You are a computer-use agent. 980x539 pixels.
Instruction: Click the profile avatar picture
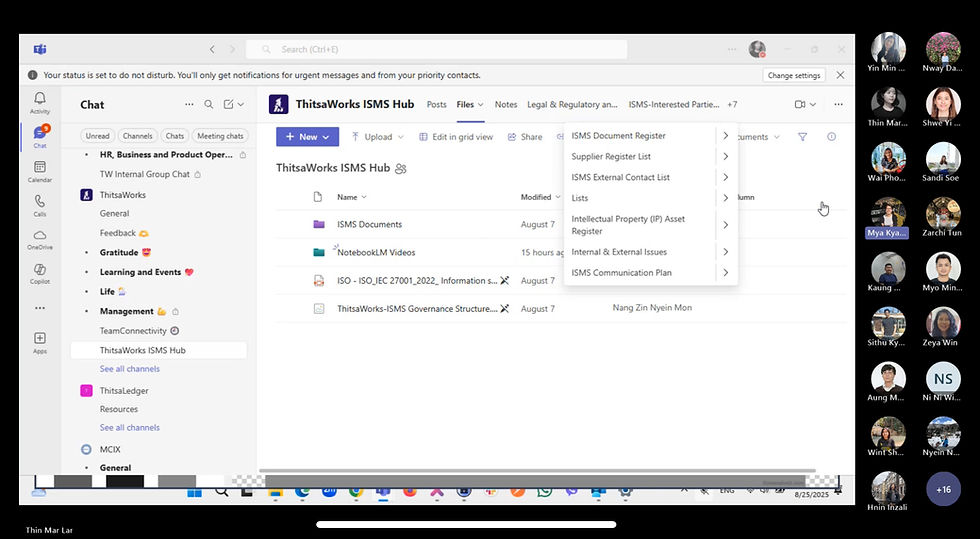[757, 49]
